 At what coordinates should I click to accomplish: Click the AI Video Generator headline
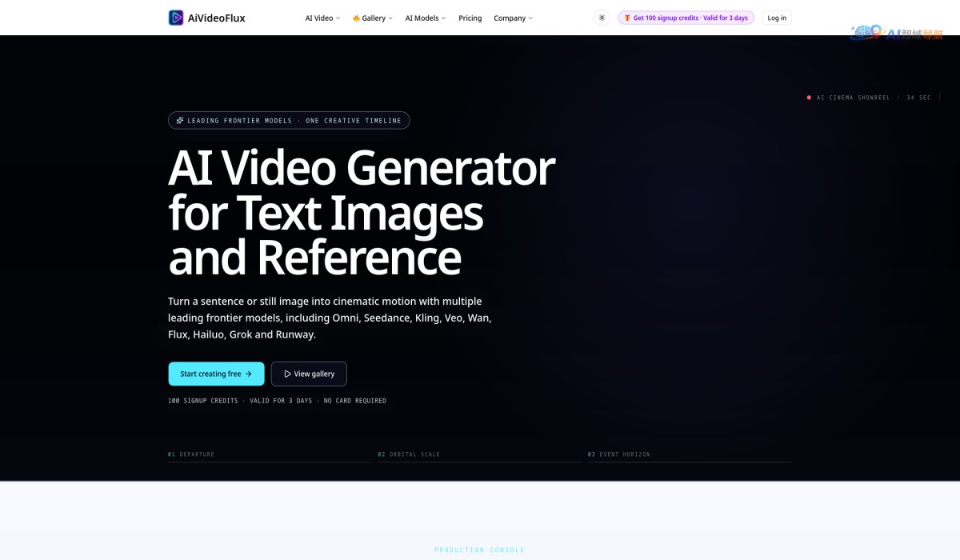pos(362,213)
